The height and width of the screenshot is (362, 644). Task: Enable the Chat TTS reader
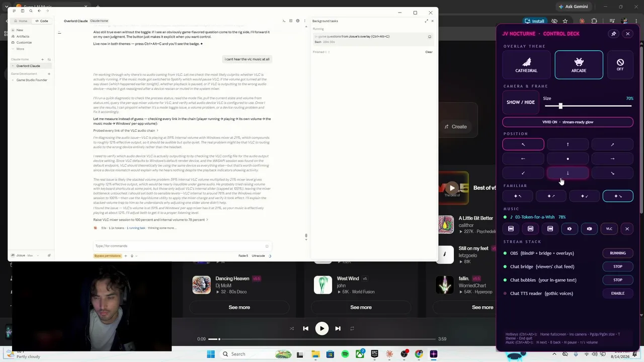(618, 294)
